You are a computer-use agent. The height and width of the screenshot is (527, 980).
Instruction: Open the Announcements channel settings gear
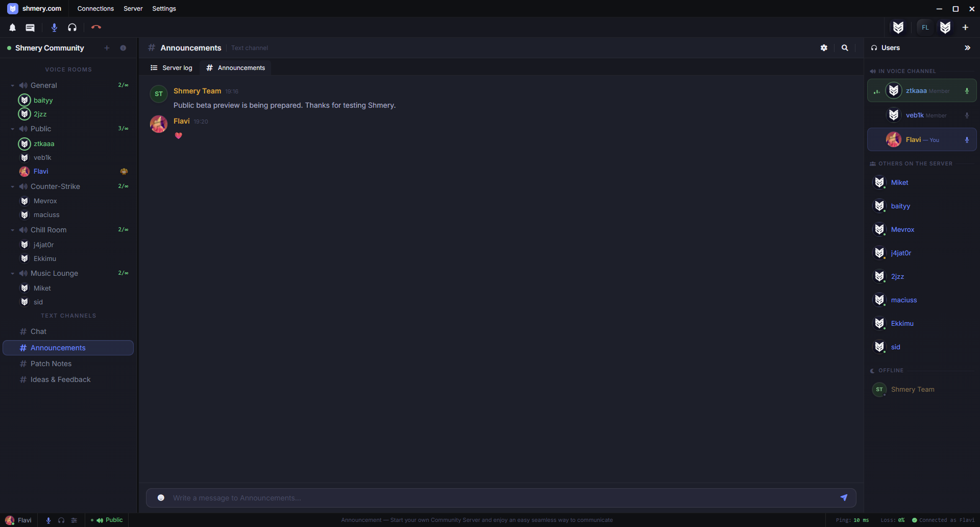tap(824, 47)
